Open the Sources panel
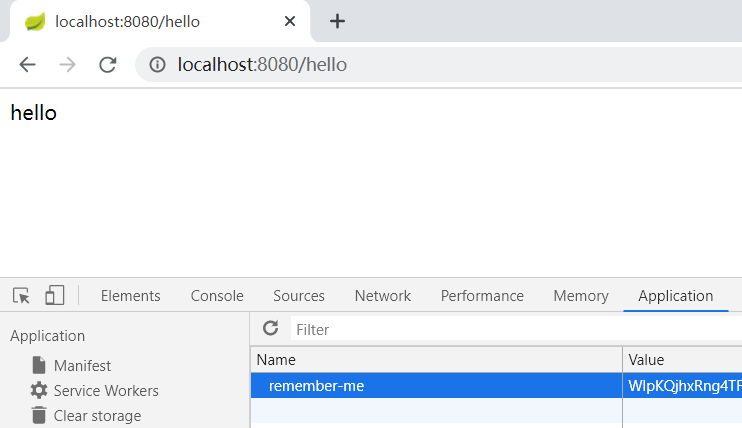The image size is (742, 428). [x=299, y=296]
